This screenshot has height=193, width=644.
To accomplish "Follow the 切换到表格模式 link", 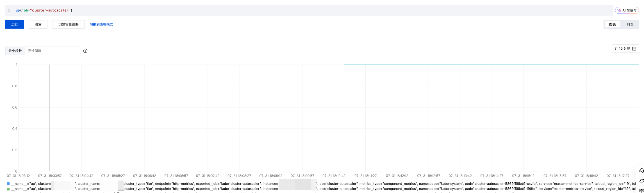I will (x=101, y=24).
